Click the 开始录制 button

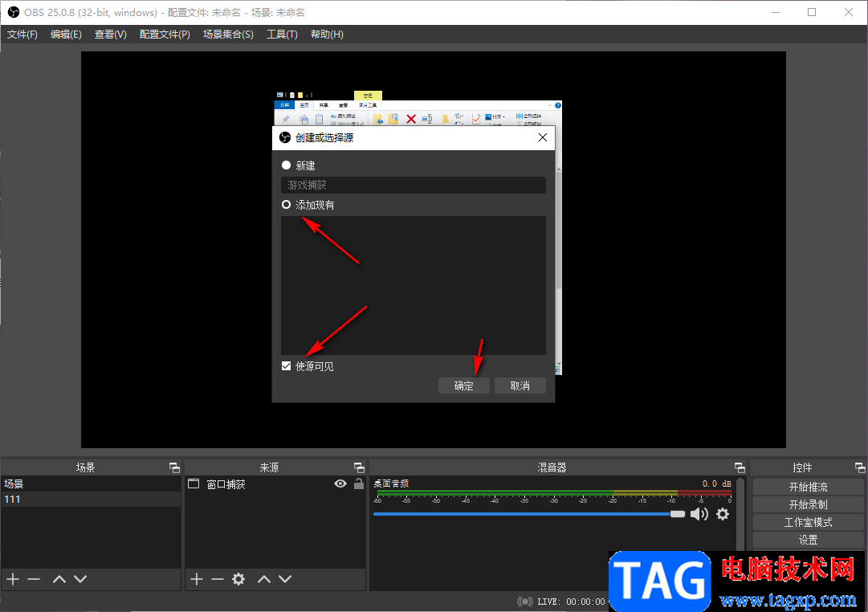808,504
